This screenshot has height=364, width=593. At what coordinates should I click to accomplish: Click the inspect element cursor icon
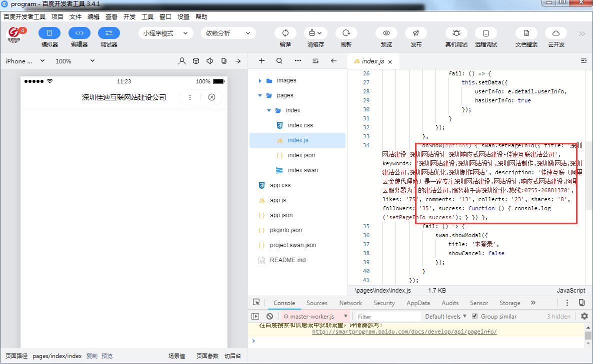[x=256, y=303]
